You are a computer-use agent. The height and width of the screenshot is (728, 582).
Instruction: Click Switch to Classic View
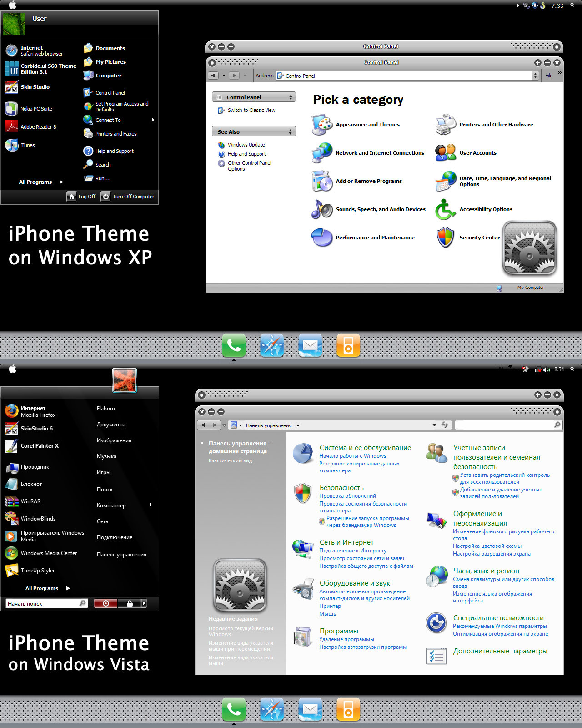pos(247,110)
